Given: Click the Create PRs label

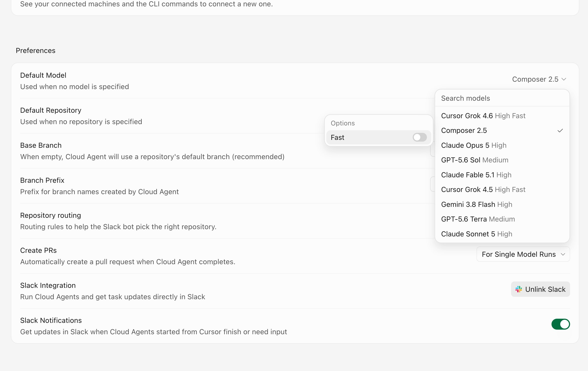Looking at the screenshot, I should [38, 250].
